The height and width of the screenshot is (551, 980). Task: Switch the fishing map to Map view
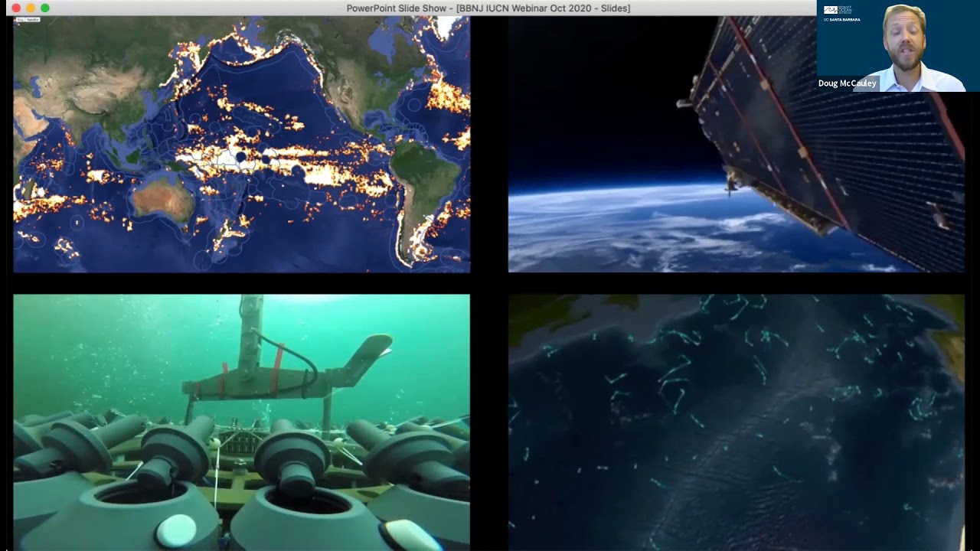(21, 19)
